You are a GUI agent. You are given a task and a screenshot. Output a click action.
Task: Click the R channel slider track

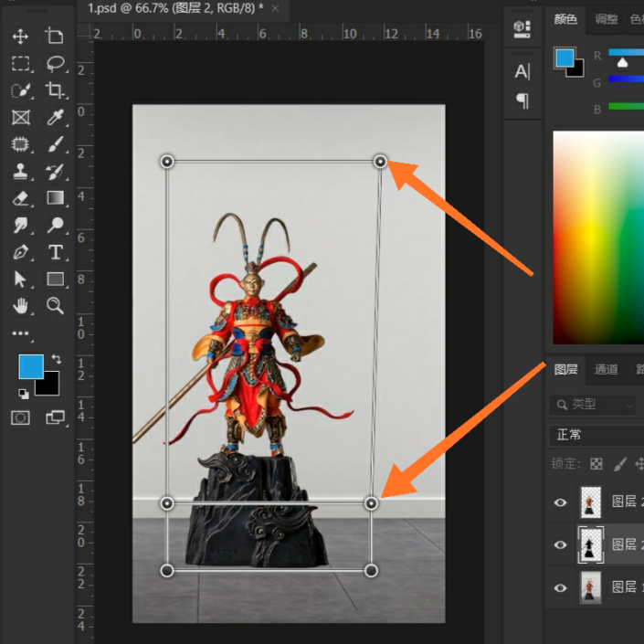click(626, 52)
